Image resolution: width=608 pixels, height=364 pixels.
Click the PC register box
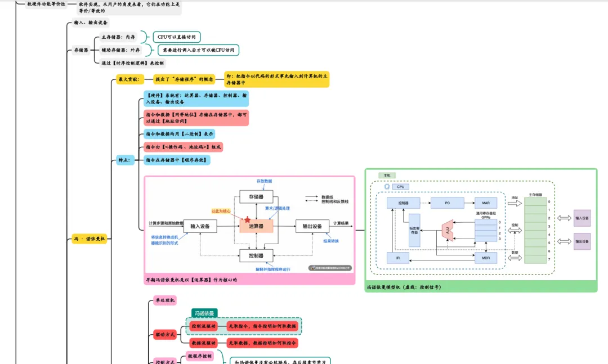point(447,203)
